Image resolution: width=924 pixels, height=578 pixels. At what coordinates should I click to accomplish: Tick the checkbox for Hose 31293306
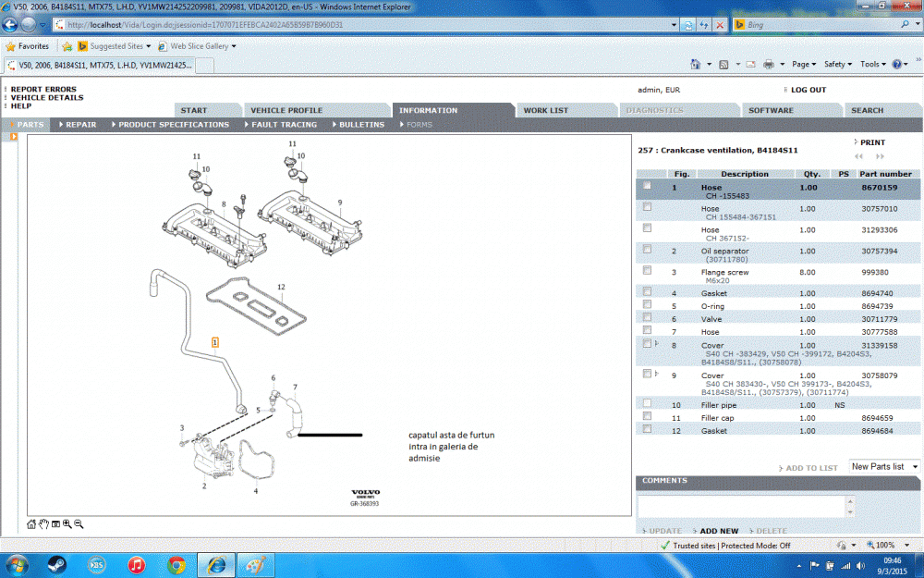(647, 228)
